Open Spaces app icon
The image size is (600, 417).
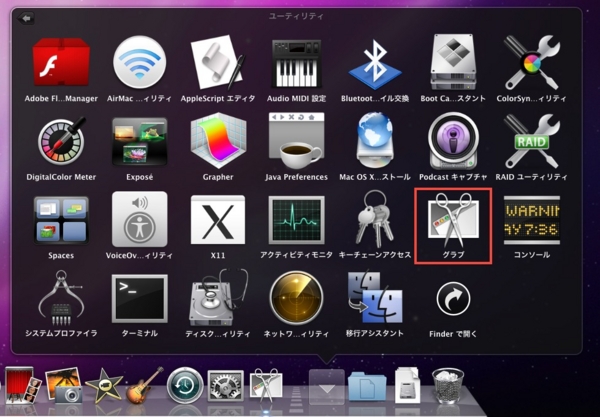point(61,220)
